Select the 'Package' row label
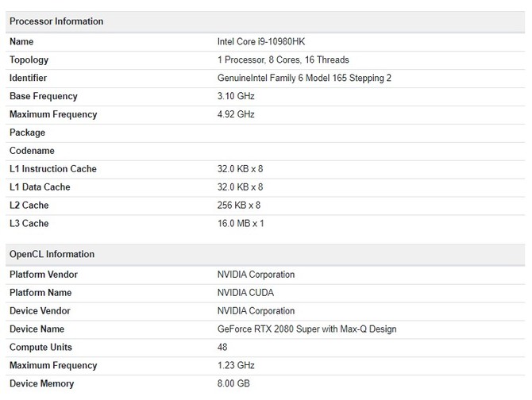The width and height of the screenshot is (532, 400). point(27,133)
